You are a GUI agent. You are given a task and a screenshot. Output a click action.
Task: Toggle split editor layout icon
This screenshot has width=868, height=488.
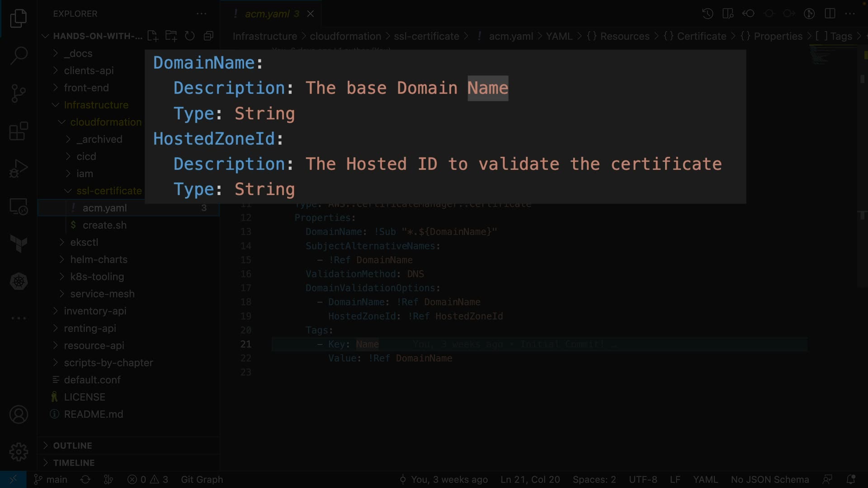pos(830,14)
